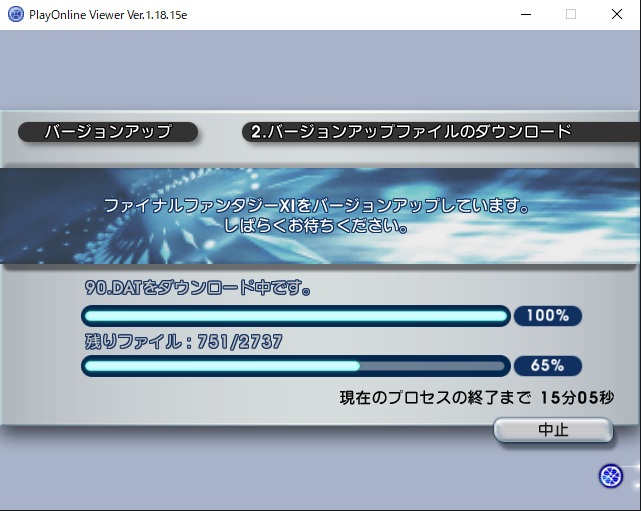This screenshot has width=641, height=511.
Task: Click the 65% percentage badge
Action: click(548, 366)
